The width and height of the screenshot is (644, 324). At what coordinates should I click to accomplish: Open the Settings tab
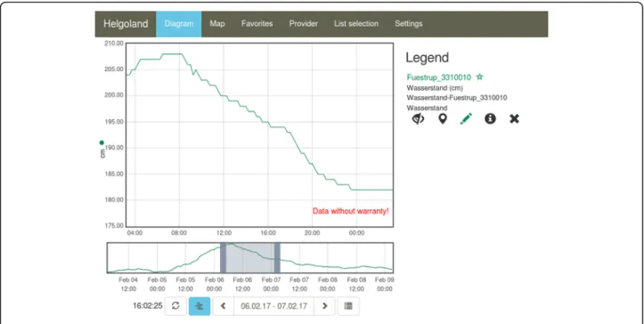[x=408, y=24]
